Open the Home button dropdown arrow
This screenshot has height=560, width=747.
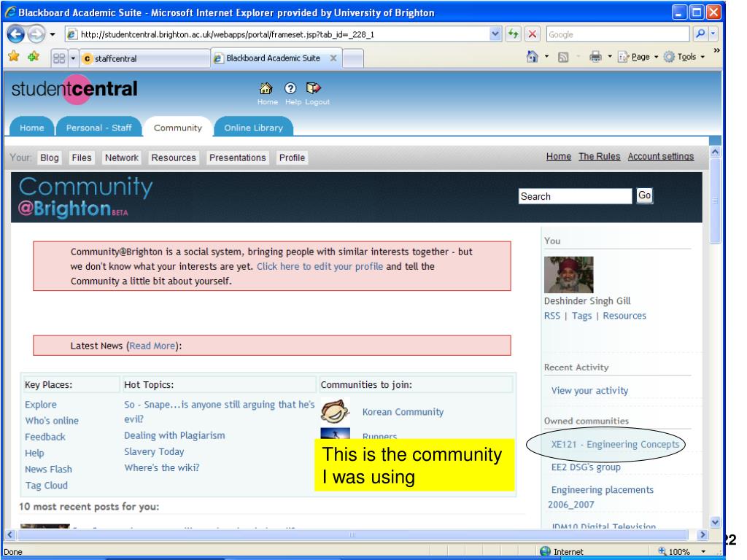pyautogui.click(x=546, y=57)
